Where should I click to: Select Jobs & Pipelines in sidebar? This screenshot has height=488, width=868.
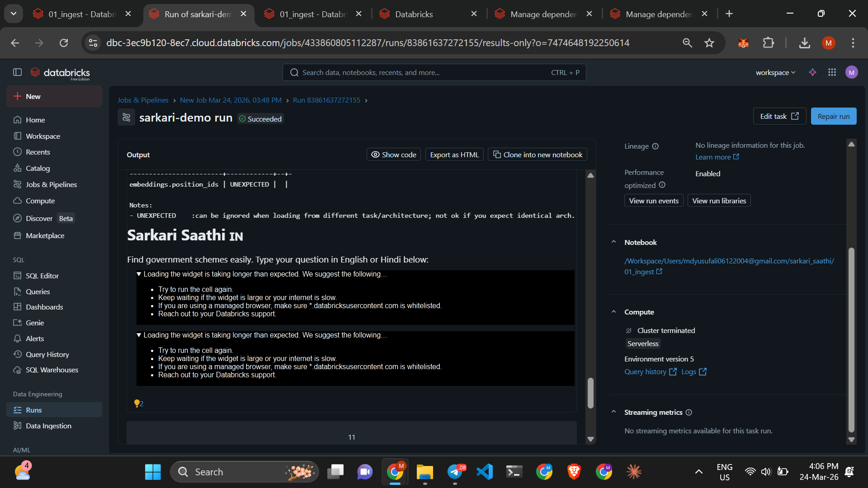point(51,184)
